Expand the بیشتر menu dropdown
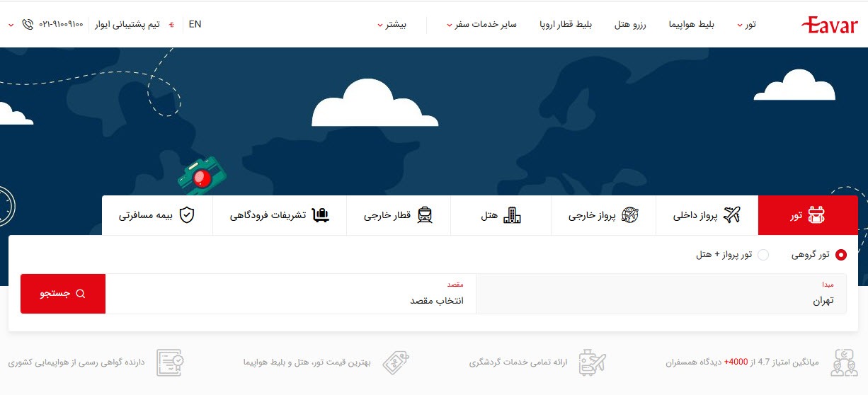 [392, 25]
